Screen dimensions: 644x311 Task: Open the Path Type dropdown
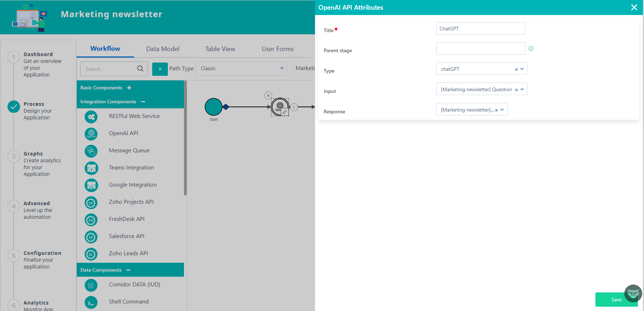(241, 69)
